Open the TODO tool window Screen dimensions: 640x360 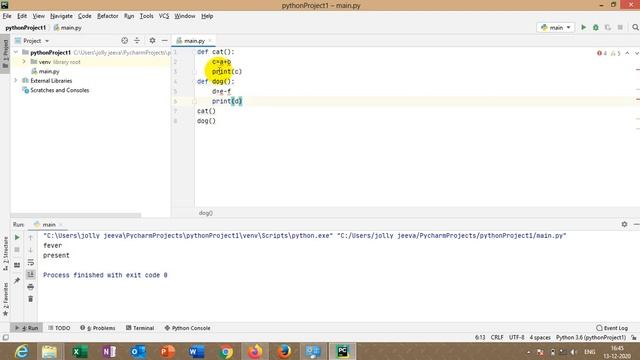point(59,328)
